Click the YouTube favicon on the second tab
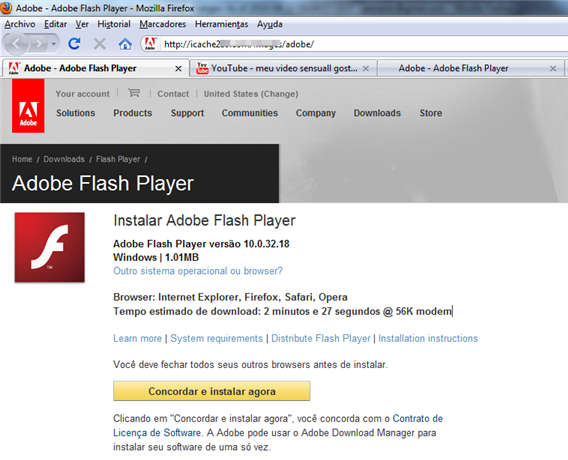Viewport: 568px width, 460px height. (x=202, y=68)
